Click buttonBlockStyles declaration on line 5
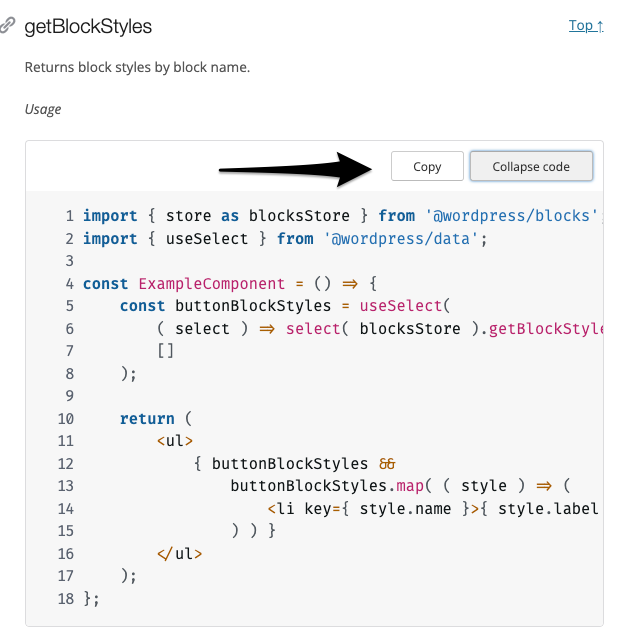The image size is (638, 638). tap(253, 306)
